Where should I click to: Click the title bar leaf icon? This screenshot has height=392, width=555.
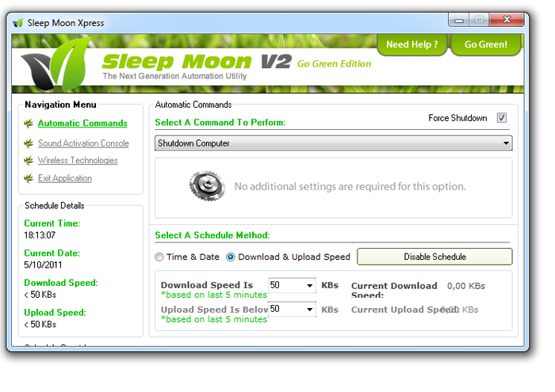coord(17,23)
